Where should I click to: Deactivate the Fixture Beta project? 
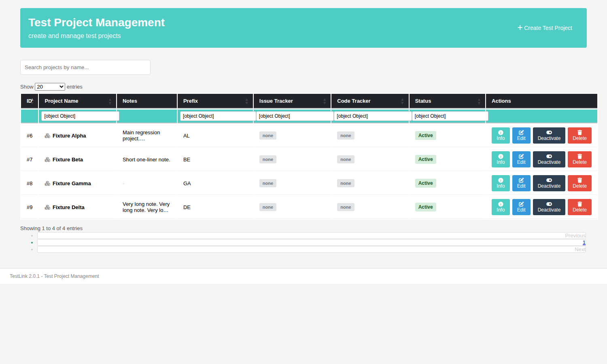click(x=549, y=159)
